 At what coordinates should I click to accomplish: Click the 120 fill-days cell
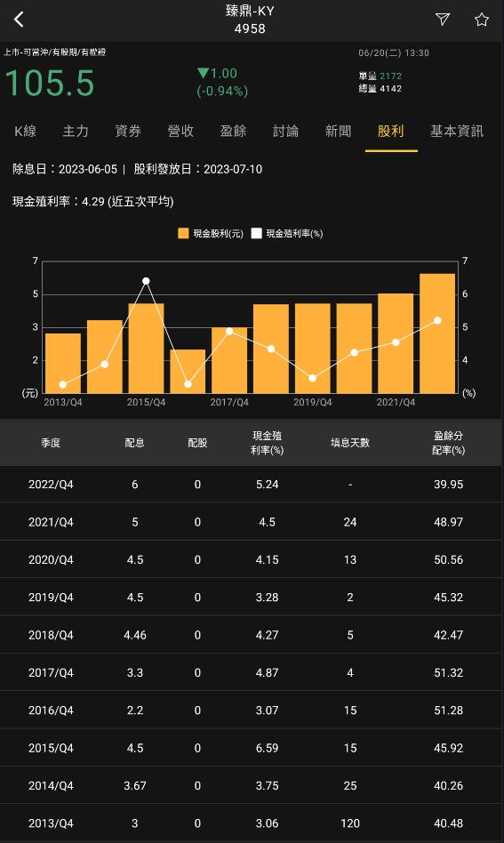coord(350,823)
